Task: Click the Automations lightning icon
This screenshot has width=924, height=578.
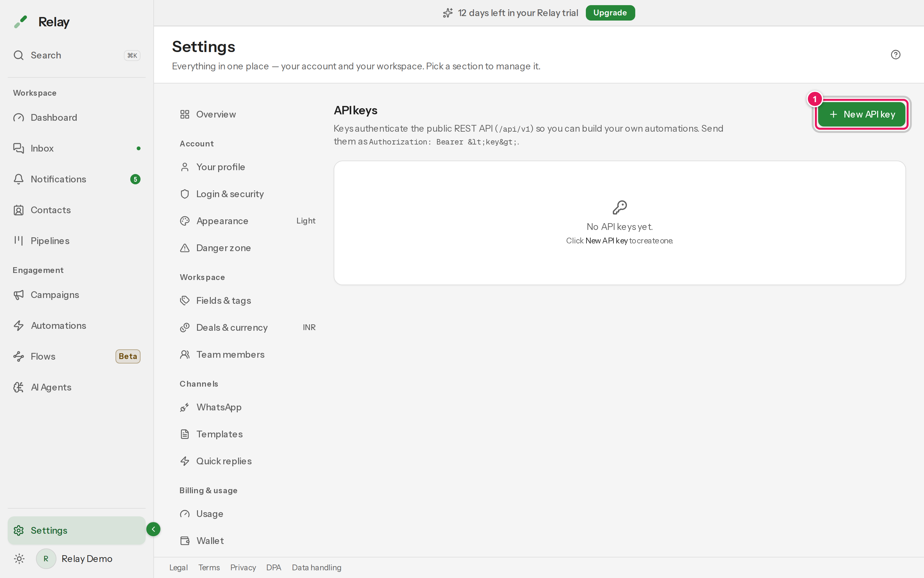Action: coord(18,326)
